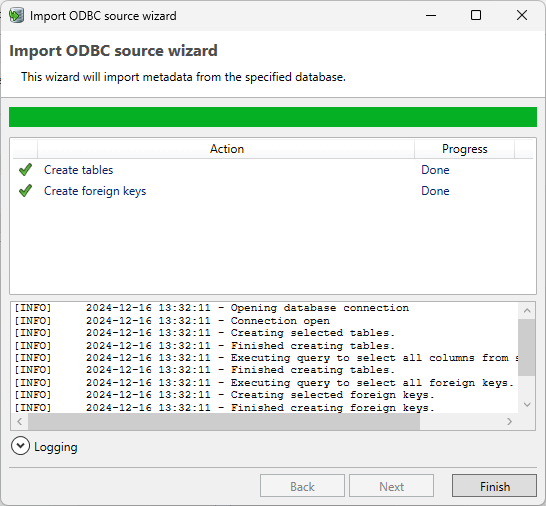Image resolution: width=546 pixels, height=506 pixels.
Task: Click Executing query to select all foreign keys line
Action: point(264,383)
